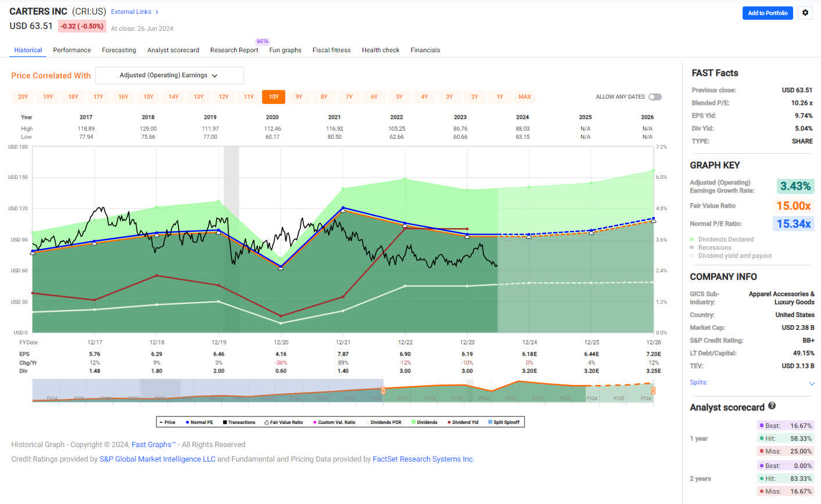Select the 5Y time range

[x=399, y=97]
